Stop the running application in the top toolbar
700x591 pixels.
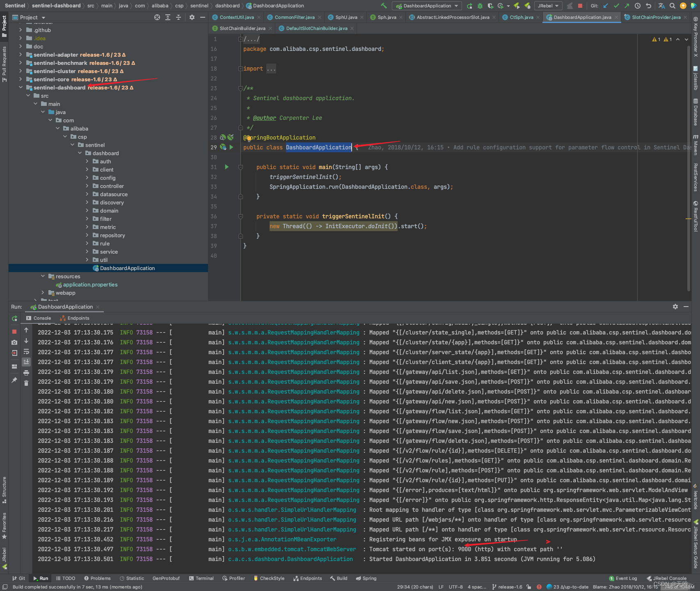pos(580,6)
